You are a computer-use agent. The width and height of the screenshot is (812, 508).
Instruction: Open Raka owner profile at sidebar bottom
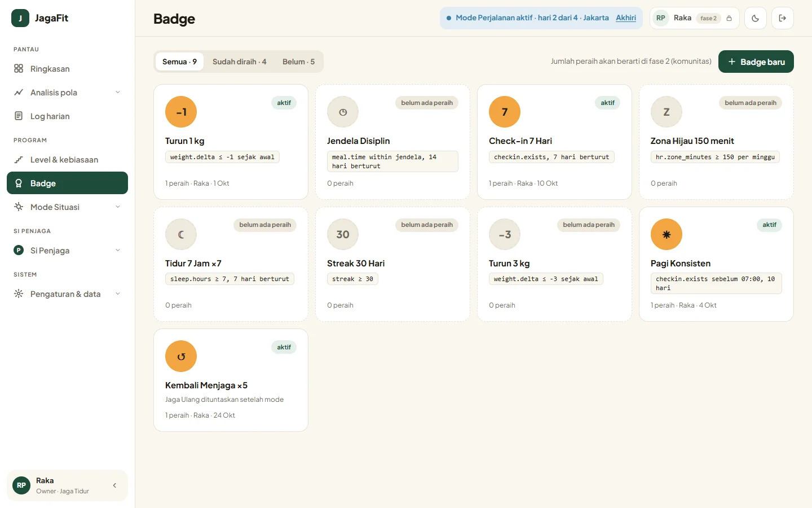click(67, 485)
